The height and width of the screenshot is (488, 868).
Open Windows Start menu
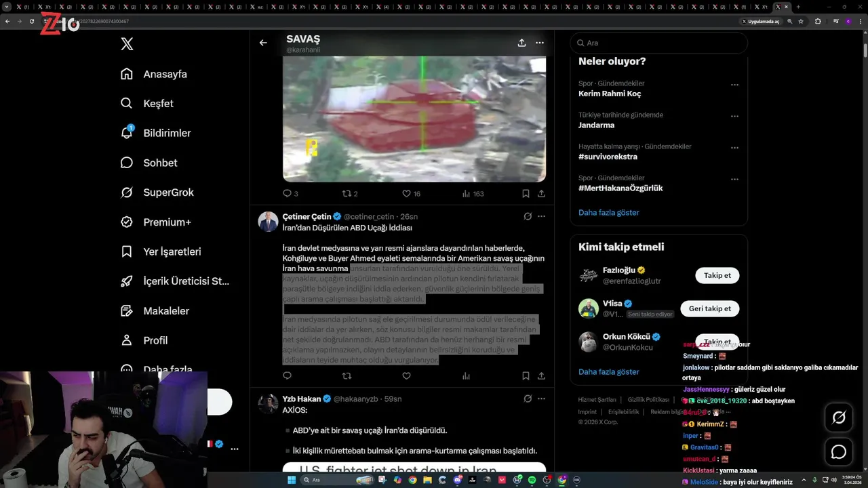tap(292, 480)
